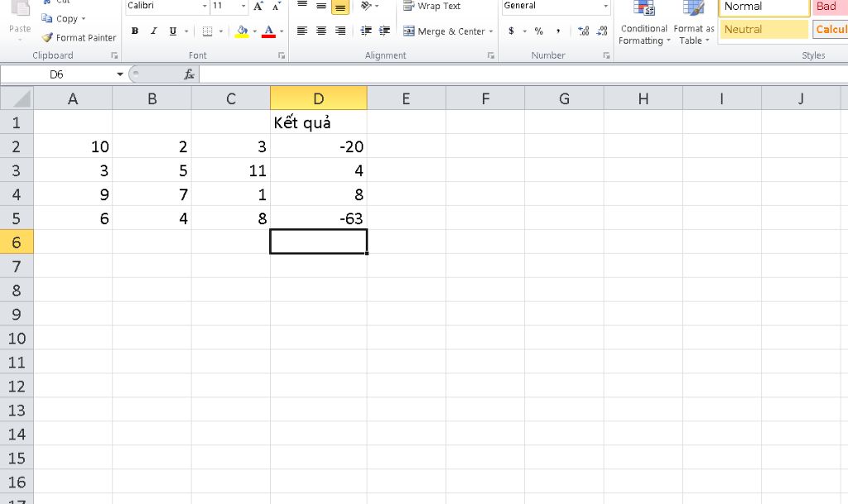Select row 6 header
This screenshot has width=848, height=504.
[x=17, y=242]
